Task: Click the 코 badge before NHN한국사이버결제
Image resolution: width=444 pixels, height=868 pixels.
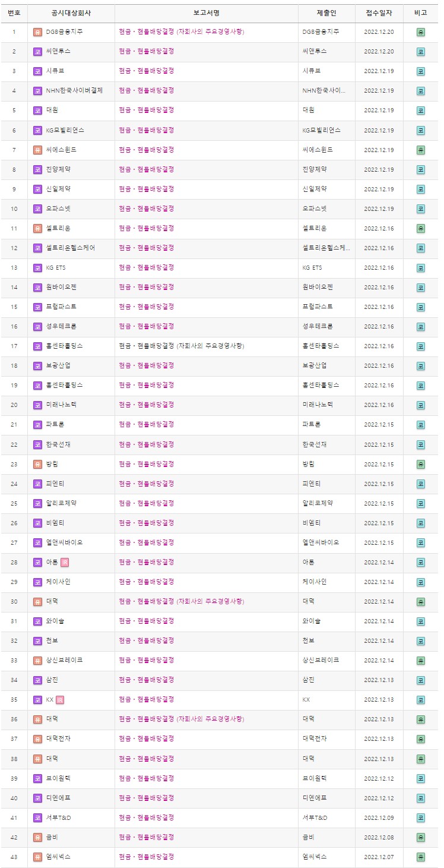Action: 37,90
